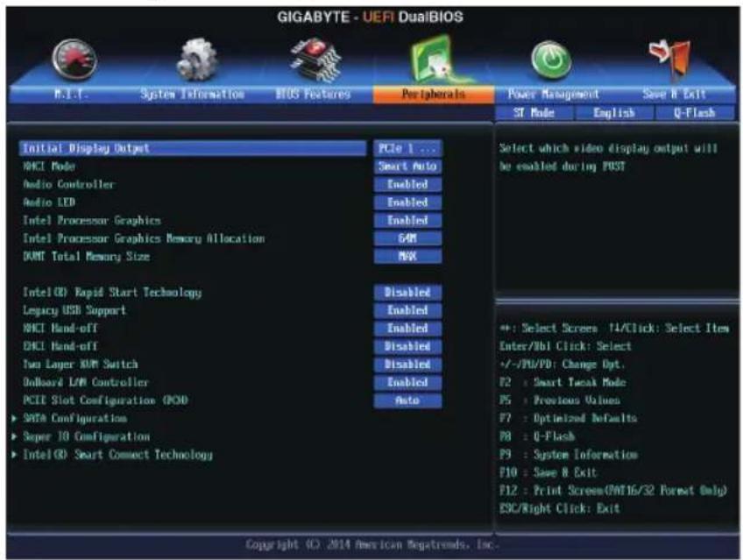Expand Super IO Configuration submenu
The image size is (743, 560).
coord(86,436)
